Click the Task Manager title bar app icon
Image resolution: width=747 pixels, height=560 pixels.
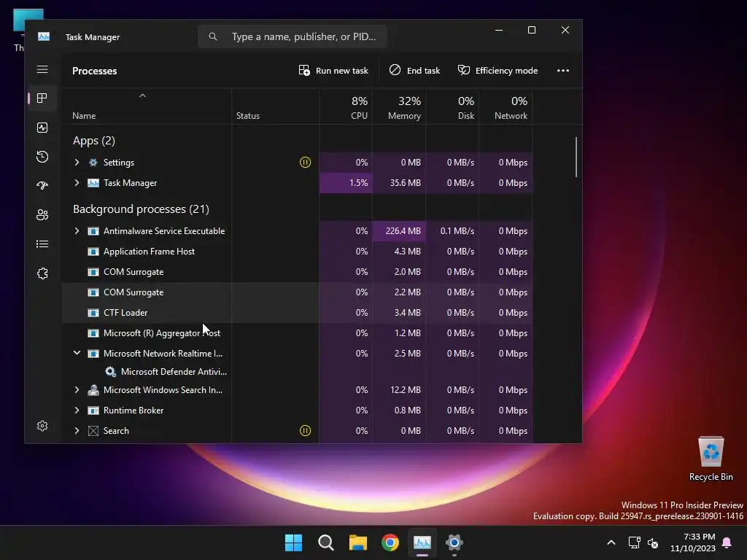pos(44,36)
